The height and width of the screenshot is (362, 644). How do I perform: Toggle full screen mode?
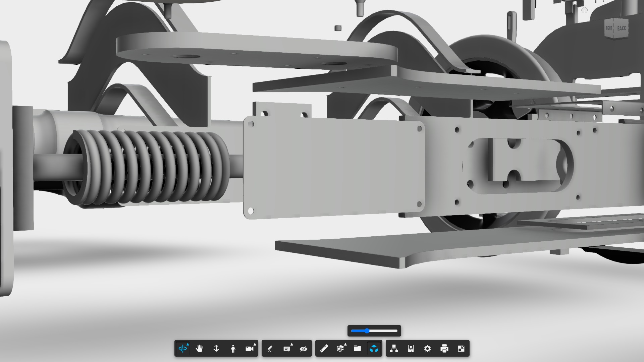coord(461,349)
